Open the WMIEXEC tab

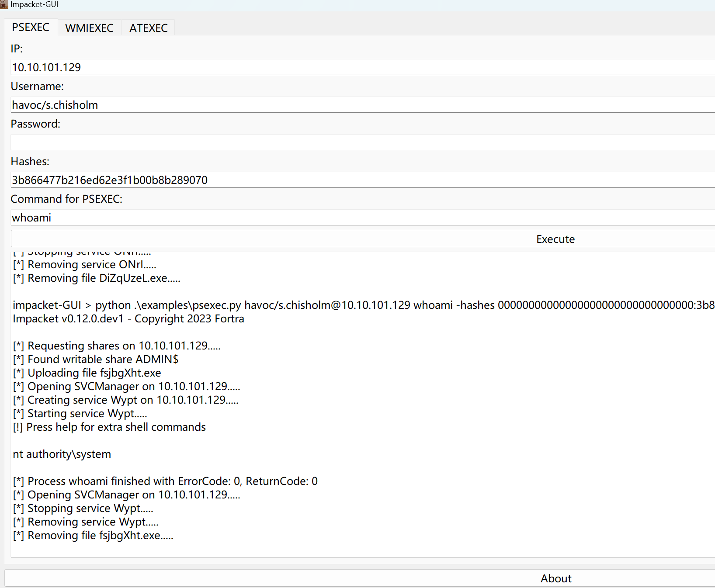pyautogui.click(x=89, y=28)
